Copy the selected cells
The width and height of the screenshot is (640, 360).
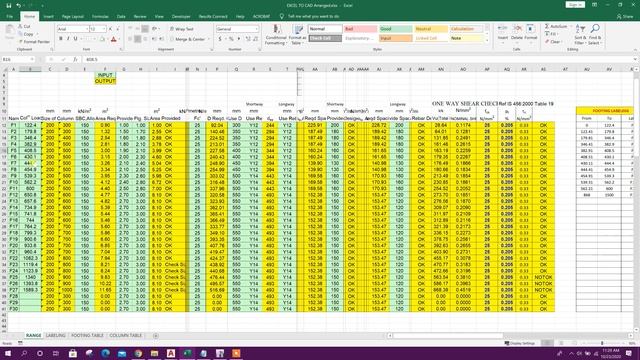coord(26,34)
